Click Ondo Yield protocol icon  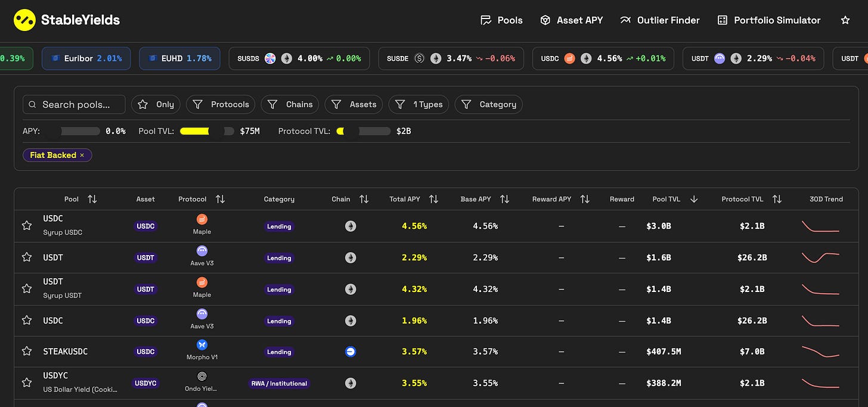pos(202,377)
